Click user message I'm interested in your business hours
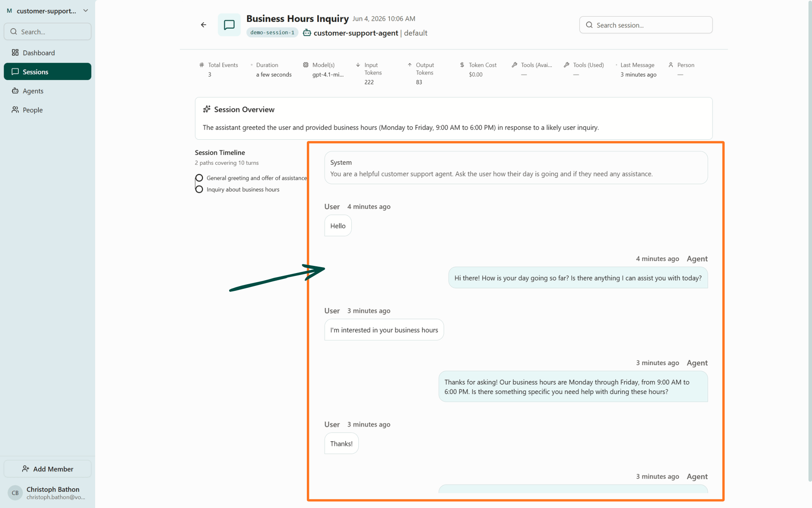Viewport: 812px width, 508px height. click(x=384, y=330)
